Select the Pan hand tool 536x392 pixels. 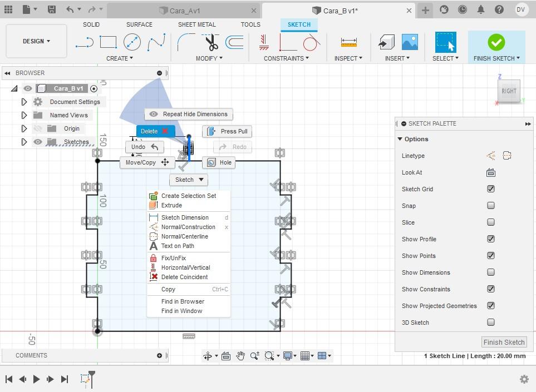pos(240,356)
